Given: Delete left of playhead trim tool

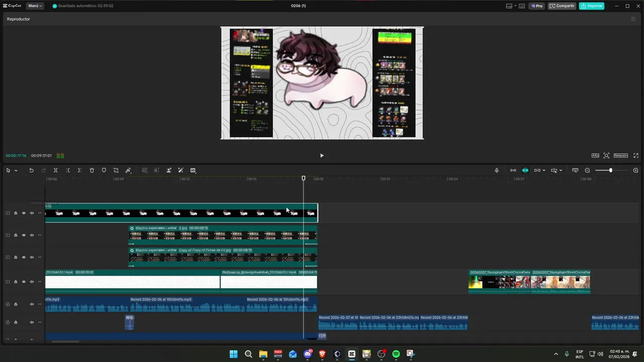Looking at the screenshot, I should (67, 170).
